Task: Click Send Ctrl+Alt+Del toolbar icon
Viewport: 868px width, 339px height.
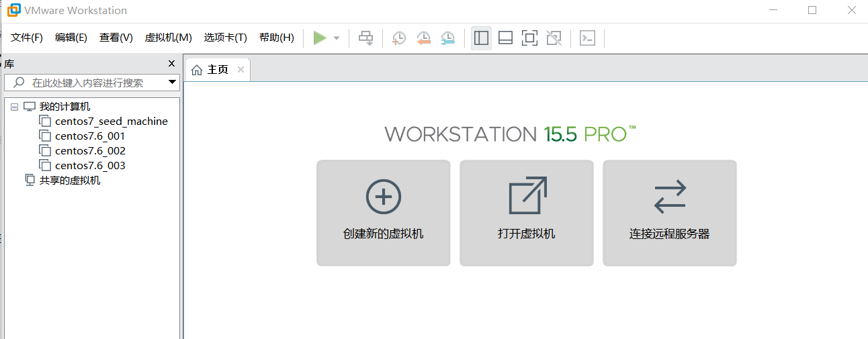Action: coord(365,38)
